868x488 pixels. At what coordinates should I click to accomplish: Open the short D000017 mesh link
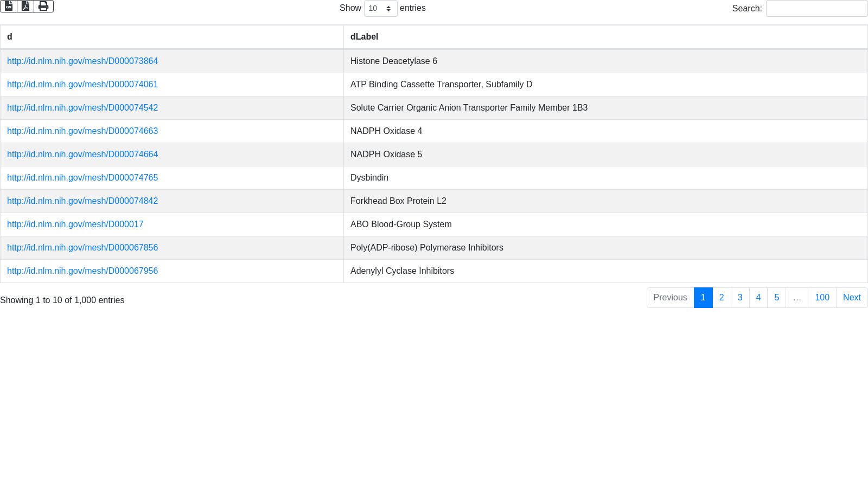click(75, 224)
